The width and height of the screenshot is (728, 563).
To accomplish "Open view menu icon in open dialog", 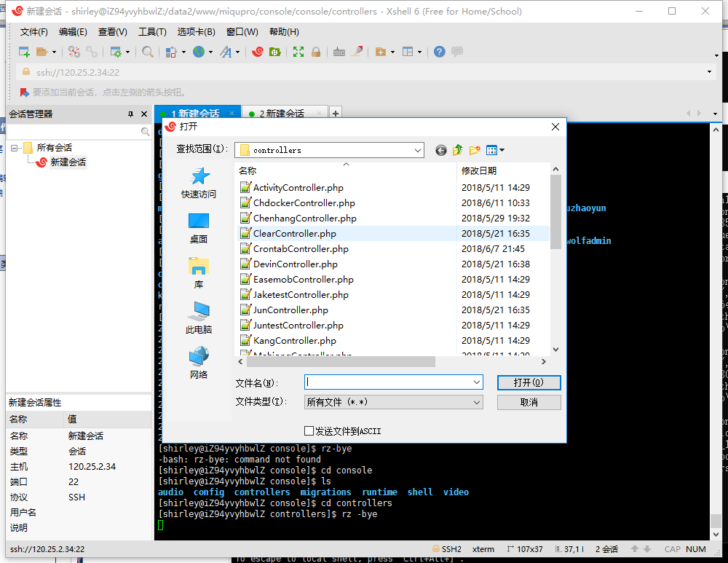I will click(x=495, y=150).
